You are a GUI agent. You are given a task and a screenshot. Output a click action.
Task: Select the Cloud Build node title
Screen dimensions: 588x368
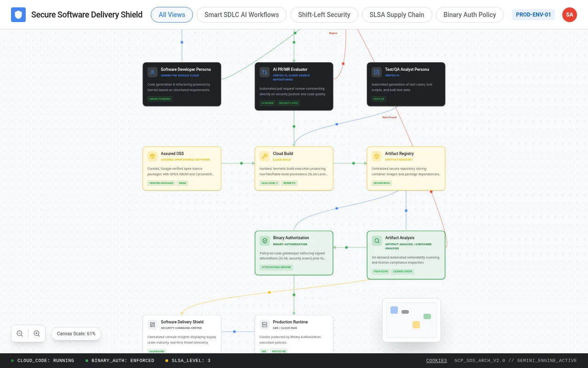point(283,154)
